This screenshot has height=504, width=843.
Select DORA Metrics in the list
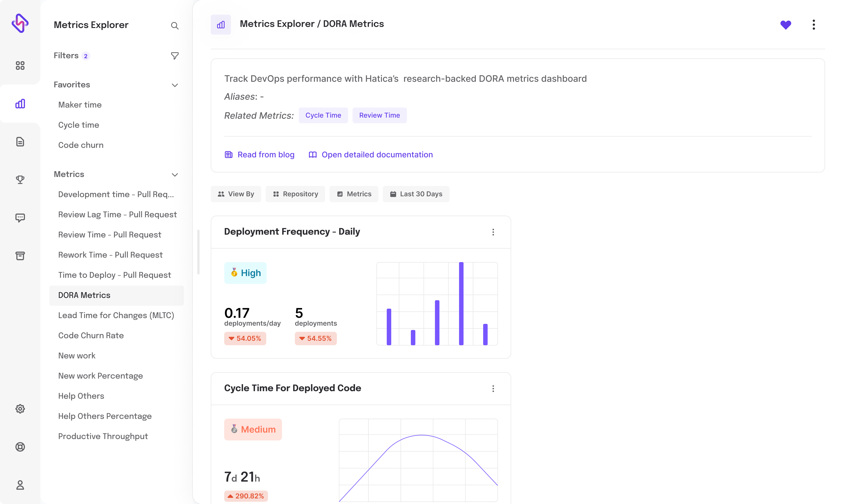[x=116, y=295]
